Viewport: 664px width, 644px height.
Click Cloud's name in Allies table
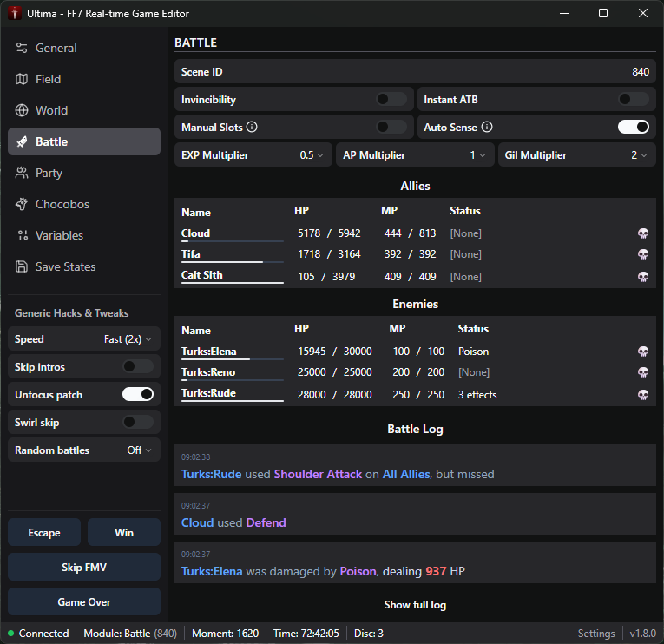[195, 233]
